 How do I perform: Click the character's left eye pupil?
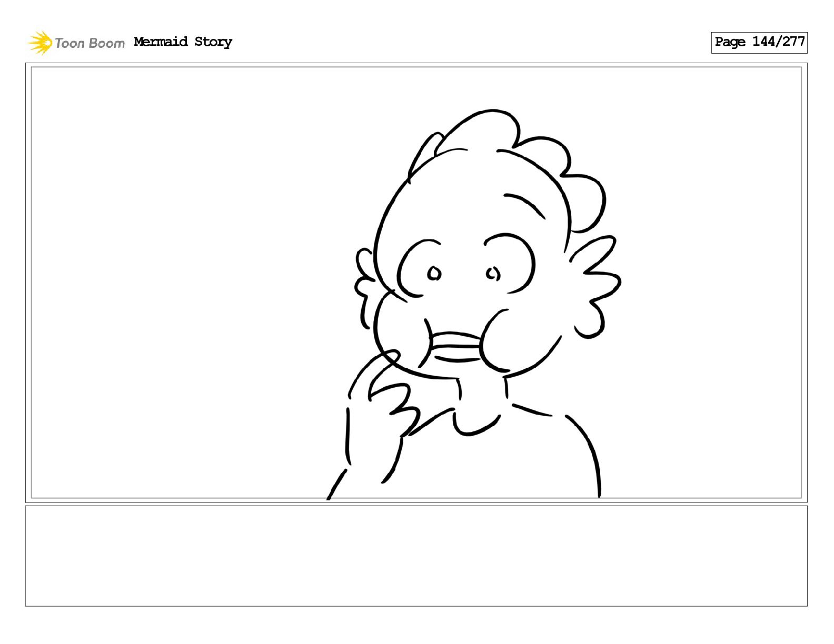[x=434, y=273]
